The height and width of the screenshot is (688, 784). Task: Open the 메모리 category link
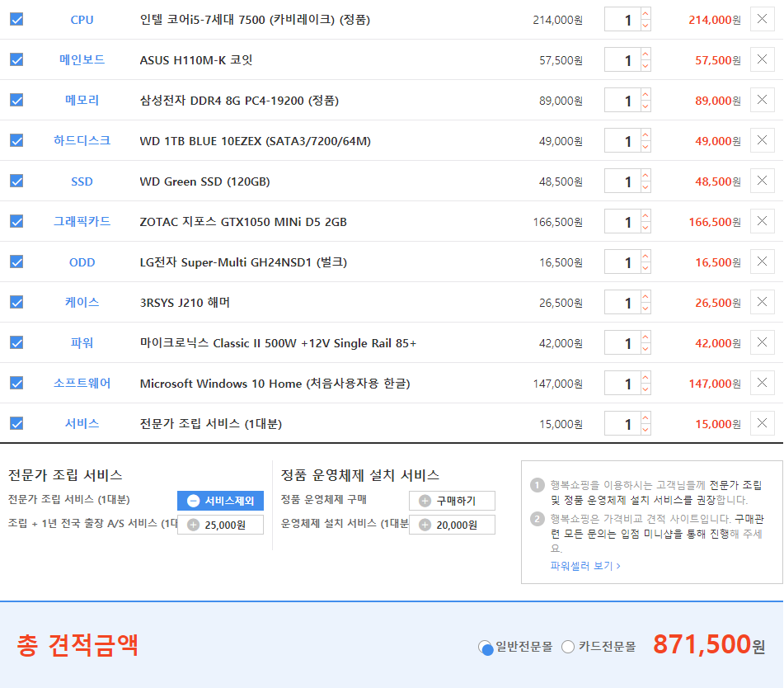pyautogui.click(x=82, y=100)
